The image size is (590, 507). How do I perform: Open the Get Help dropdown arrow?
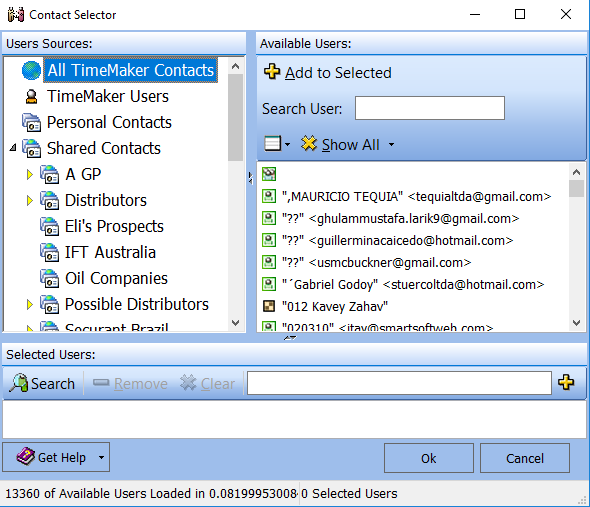click(x=101, y=458)
